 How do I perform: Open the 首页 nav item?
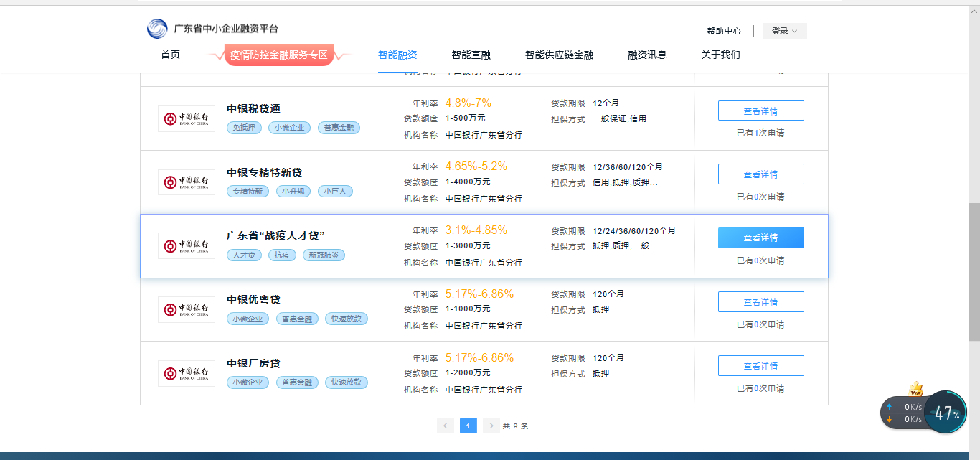pos(170,55)
